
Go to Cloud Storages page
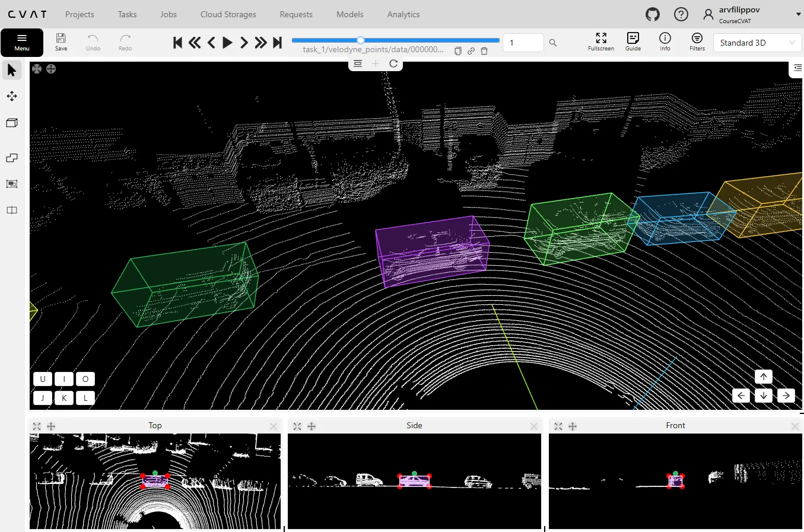228,14
